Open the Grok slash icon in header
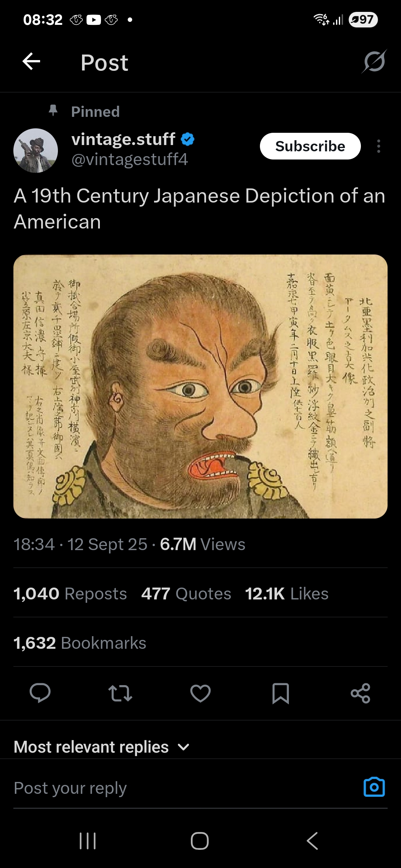Viewport: 401px width, 868px height. 374,62
